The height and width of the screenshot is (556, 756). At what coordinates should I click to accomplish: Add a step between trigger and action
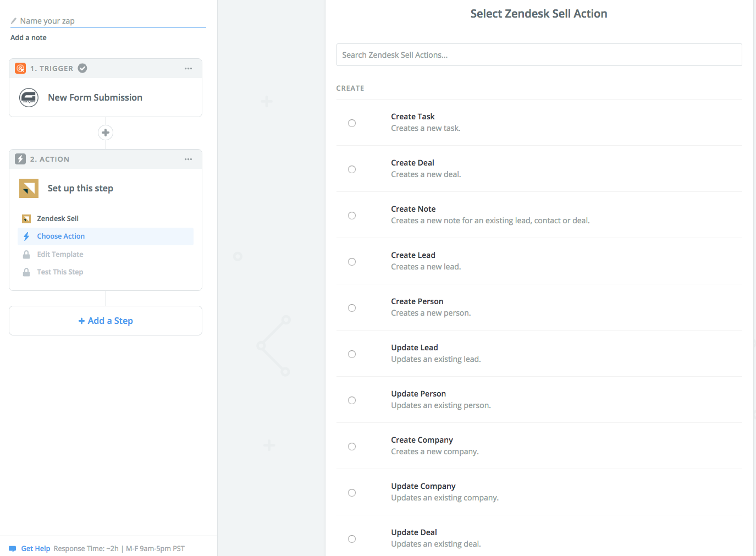[106, 133]
